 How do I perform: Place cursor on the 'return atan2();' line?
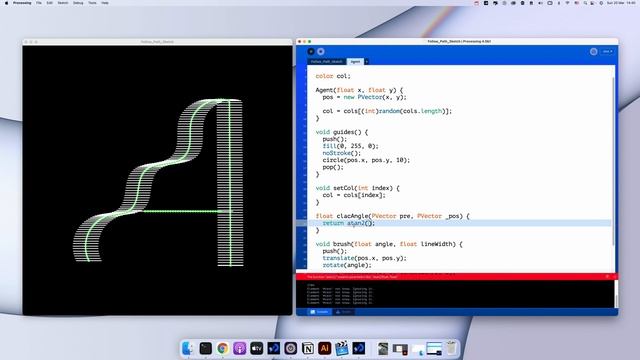click(x=348, y=223)
